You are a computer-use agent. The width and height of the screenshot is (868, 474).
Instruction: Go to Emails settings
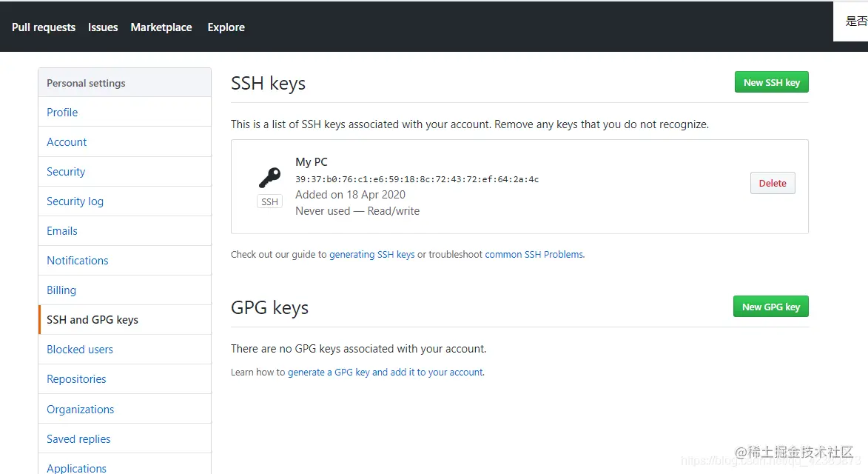(62, 231)
